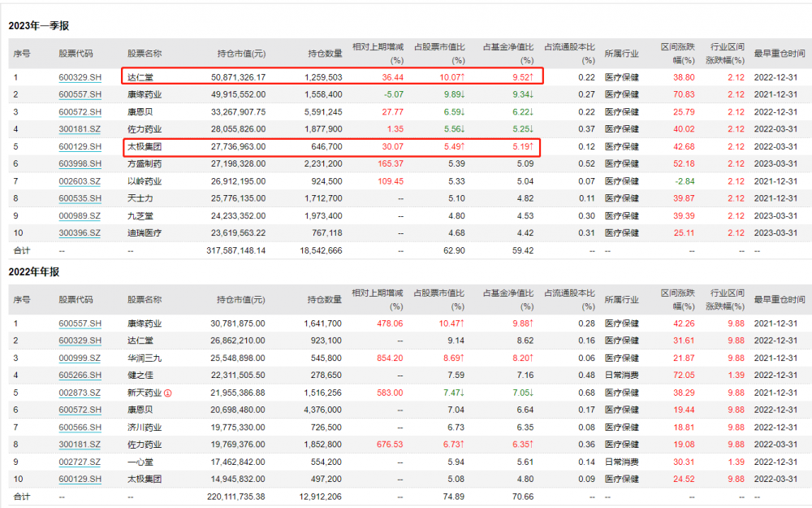Open stock code 600129.SH in 2023年一季报 table
812x508 pixels.
coord(80,146)
